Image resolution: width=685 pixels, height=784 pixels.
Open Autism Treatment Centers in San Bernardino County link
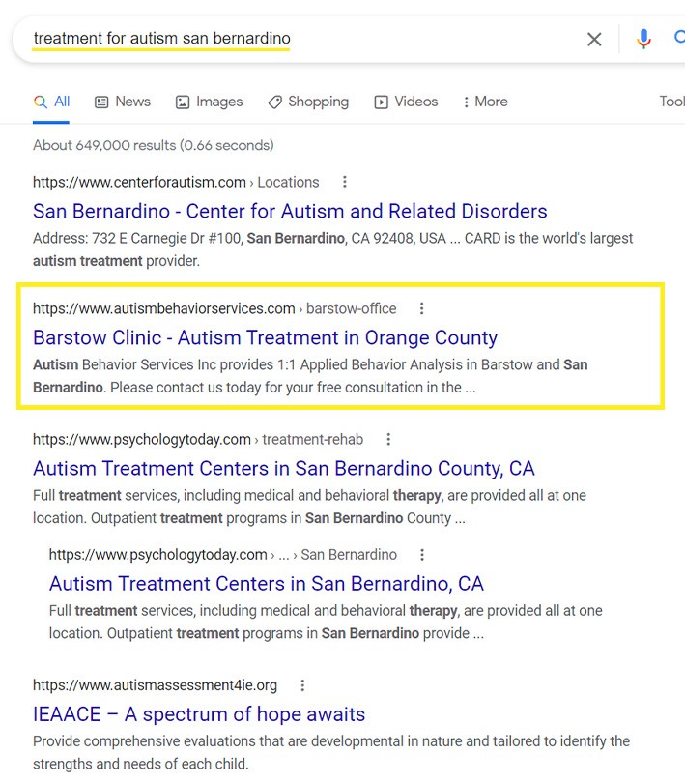tap(283, 468)
